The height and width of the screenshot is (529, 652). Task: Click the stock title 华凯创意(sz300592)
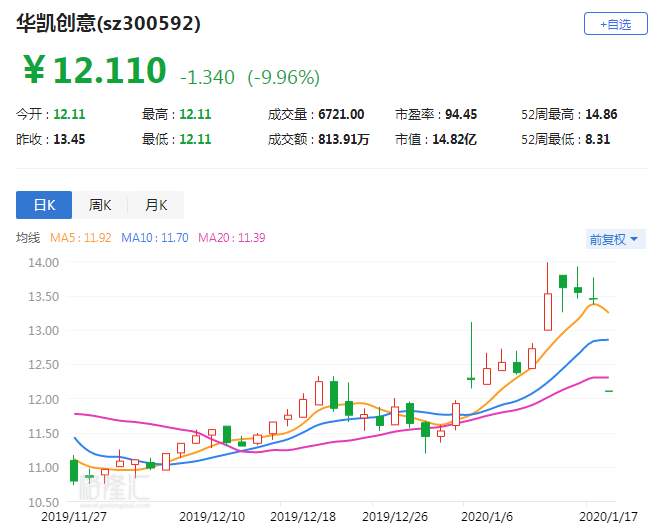[x=109, y=23]
